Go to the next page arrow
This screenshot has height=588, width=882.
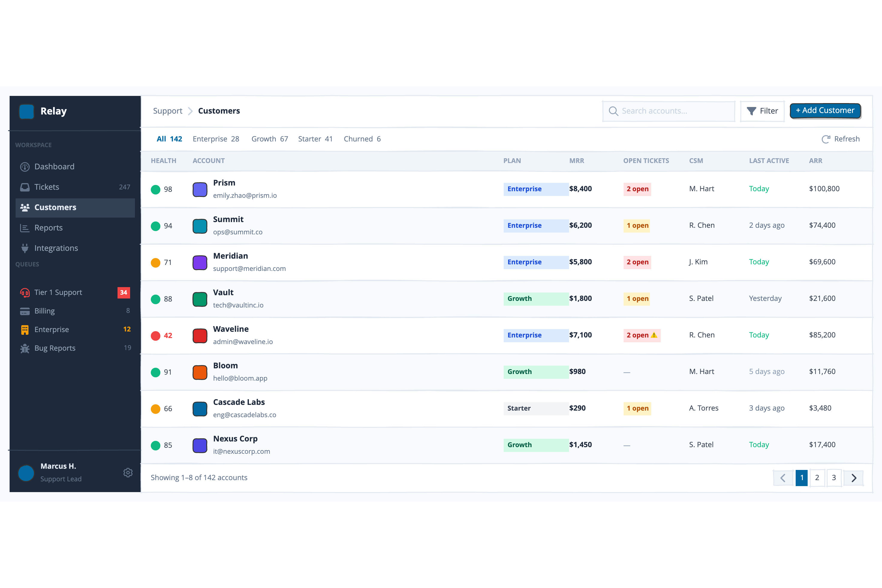854,478
